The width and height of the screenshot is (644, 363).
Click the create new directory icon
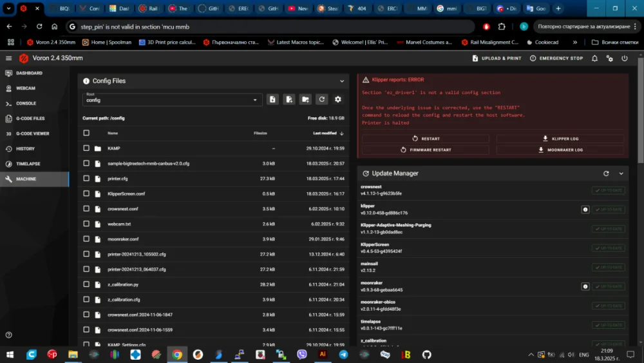pyautogui.click(x=305, y=99)
